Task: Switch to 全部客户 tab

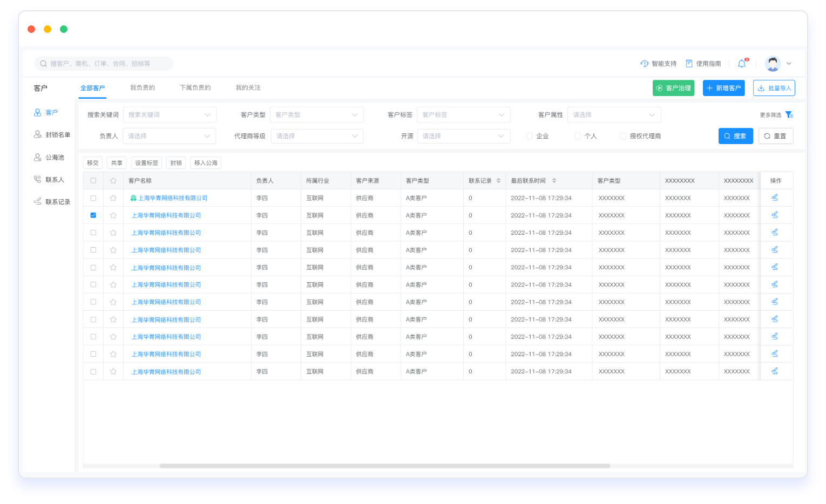Action: pos(92,88)
